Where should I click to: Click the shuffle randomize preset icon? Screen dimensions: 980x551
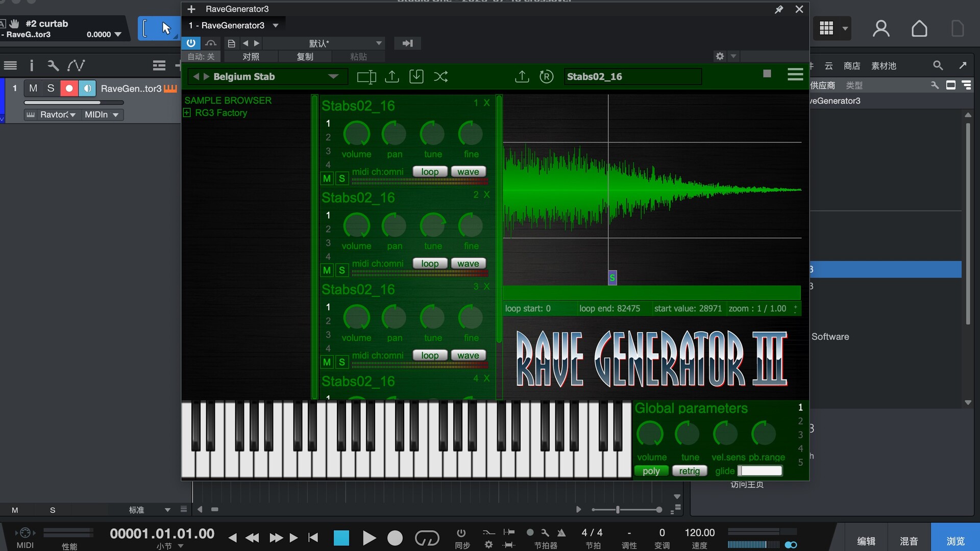click(441, 77)
